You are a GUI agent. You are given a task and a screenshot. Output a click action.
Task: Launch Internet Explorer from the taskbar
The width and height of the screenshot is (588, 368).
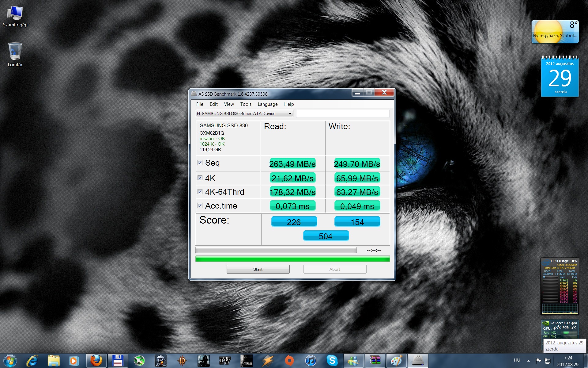click(x=32, y=361)
